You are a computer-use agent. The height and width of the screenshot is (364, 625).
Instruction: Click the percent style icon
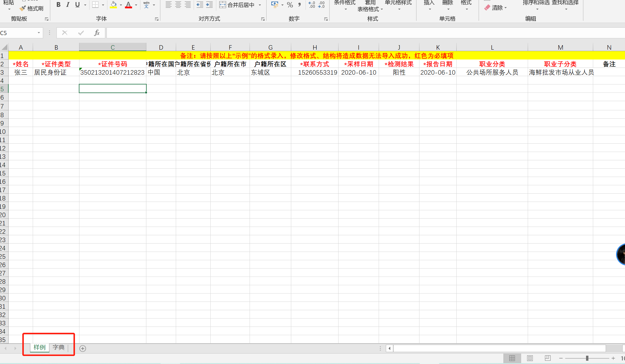click(x=290, y=5)
